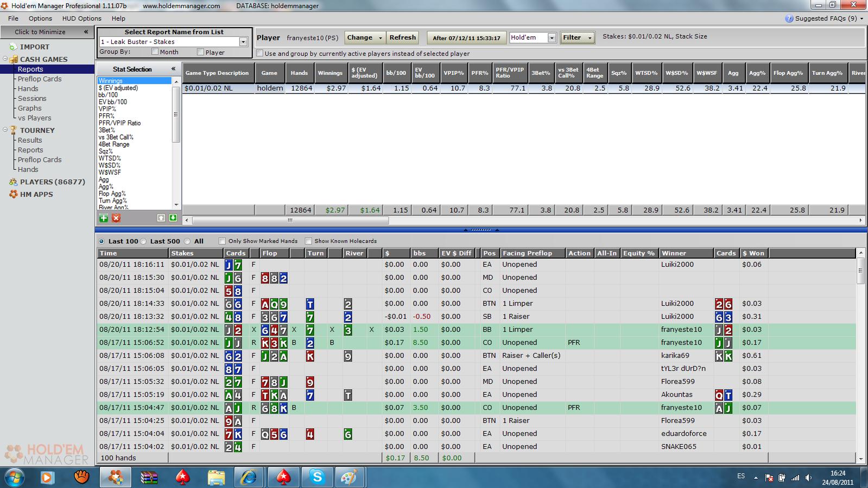Open Results under TOURNEY
The width and height of the screenshot is (868, 488).
(x=30, y=140)
